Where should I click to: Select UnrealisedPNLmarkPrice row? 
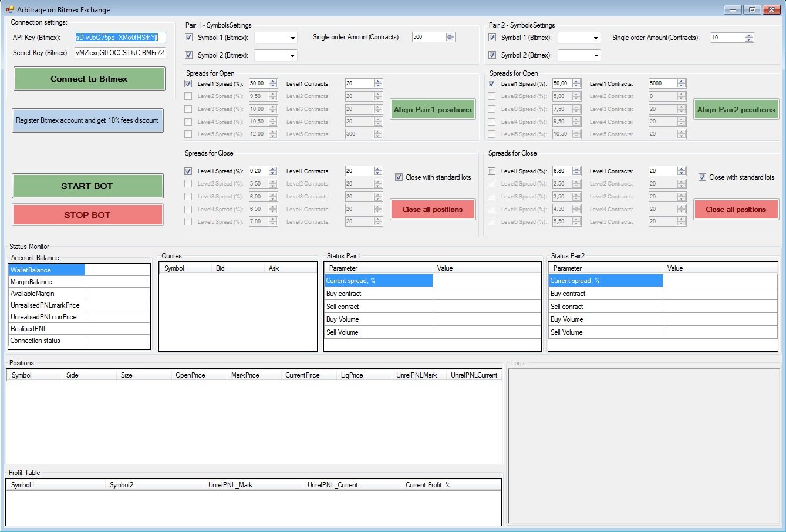pyautogui.click(x=79, y=305)
